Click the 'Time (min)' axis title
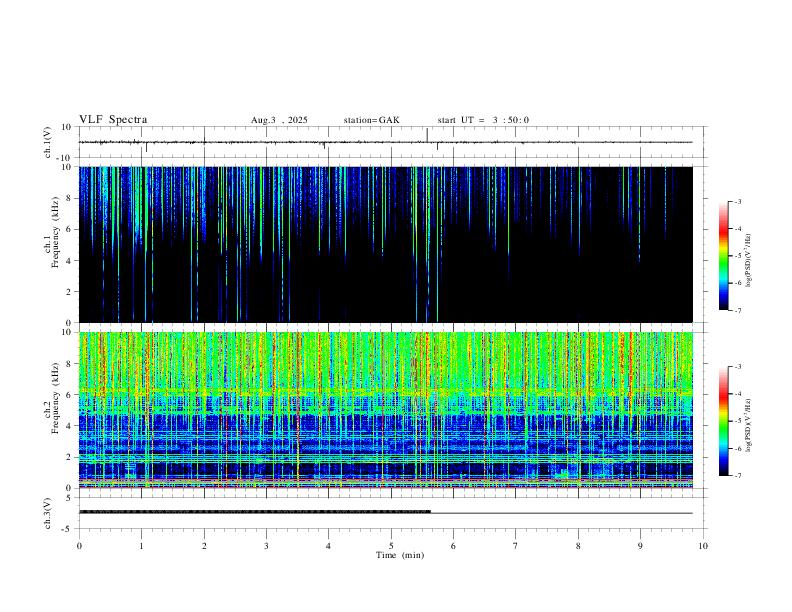 point(400,555)
